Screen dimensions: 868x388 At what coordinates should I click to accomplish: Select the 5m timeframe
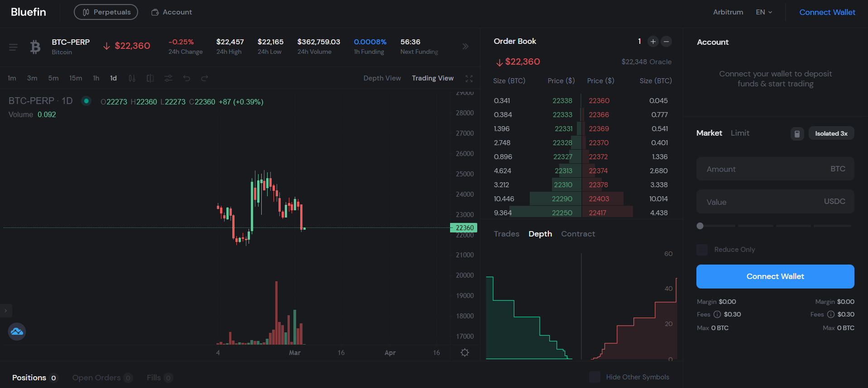point(53,78)
